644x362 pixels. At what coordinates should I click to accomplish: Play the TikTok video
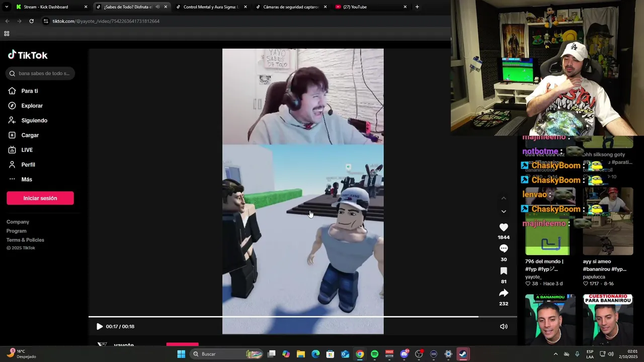click(x=99, y=327)
